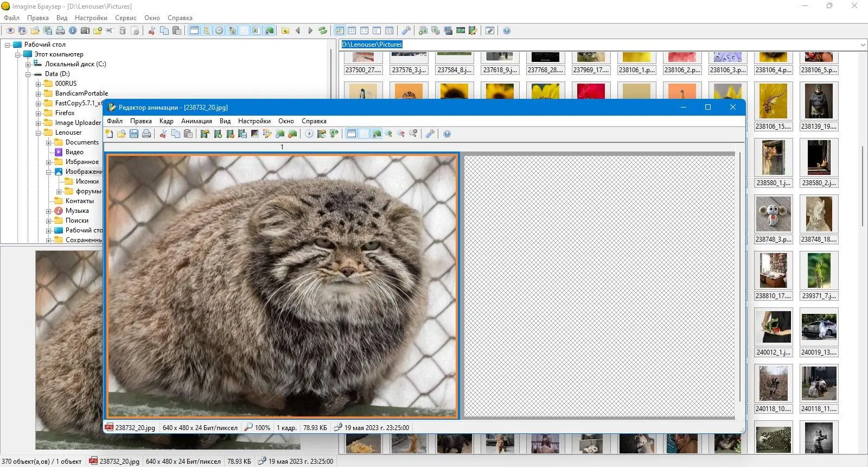The width and height of the screenshot is (868, 467).
Task: Switch to large thumbnails view mode
Action: pyautogui.click(x=340, y=30)
